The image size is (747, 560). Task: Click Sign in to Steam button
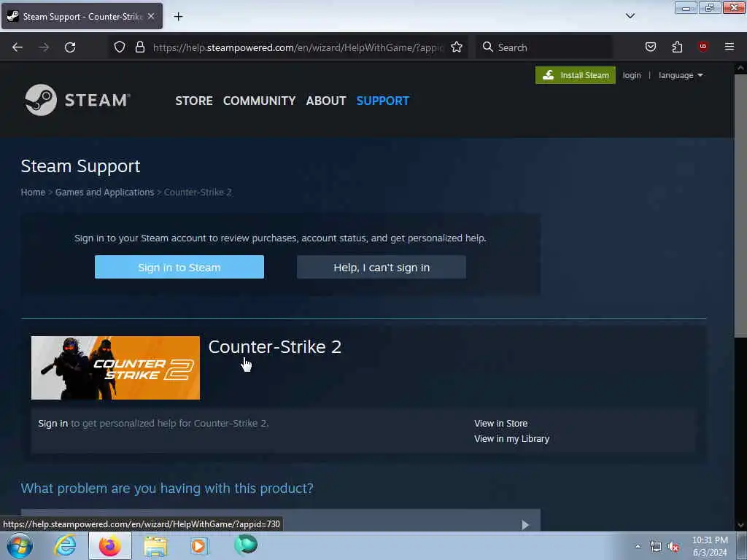(179, 267)
